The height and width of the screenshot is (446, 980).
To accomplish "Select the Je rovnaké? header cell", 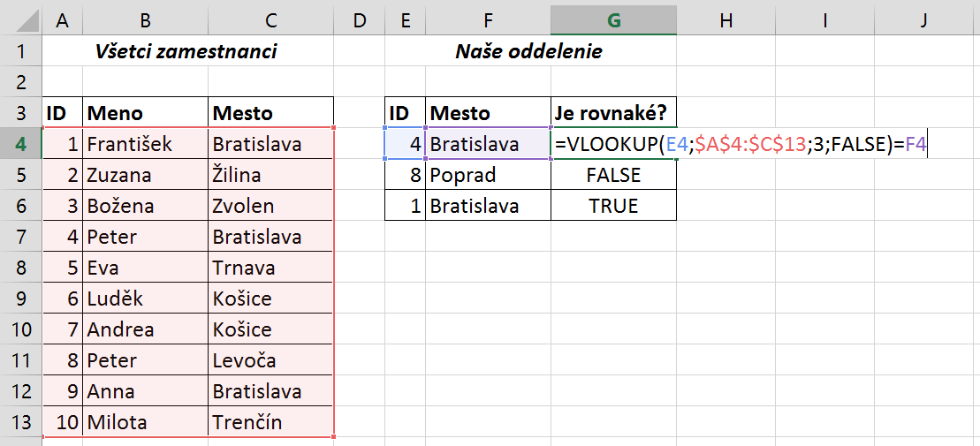I will click(614, 113).
